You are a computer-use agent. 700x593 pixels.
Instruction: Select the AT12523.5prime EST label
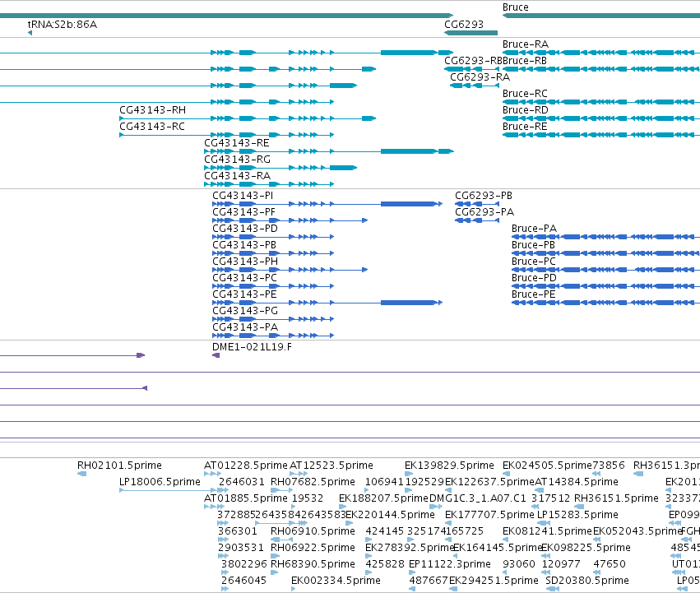(331, 466)
